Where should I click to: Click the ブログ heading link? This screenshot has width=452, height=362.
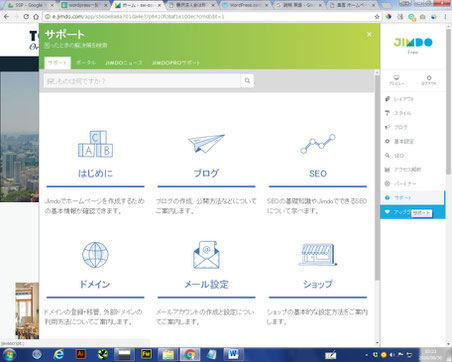pyautogui.click(x=206, y=173)
